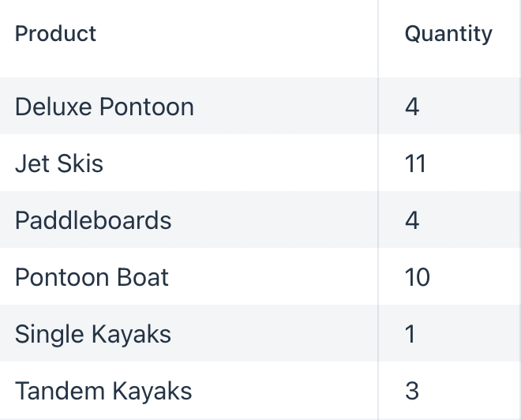Click empty space right of Jet Skis text
This screenshot has height=420, width=521.
239,163
